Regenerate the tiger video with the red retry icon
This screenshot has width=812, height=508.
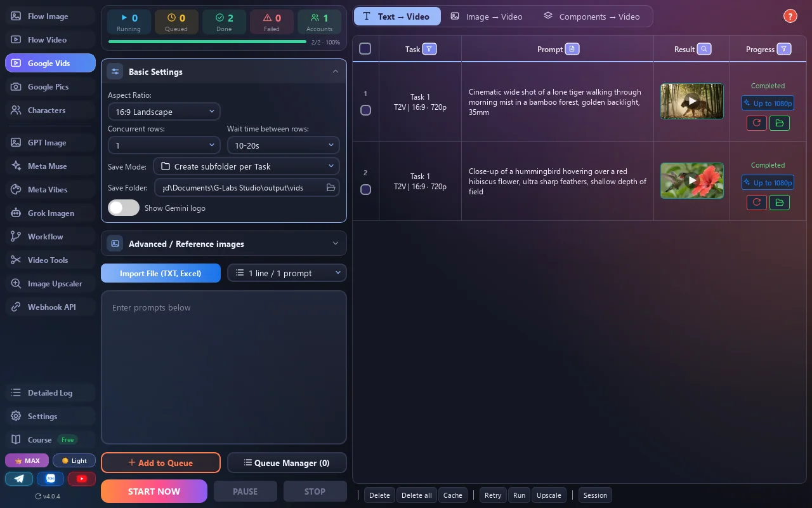[x=757, y=123]
